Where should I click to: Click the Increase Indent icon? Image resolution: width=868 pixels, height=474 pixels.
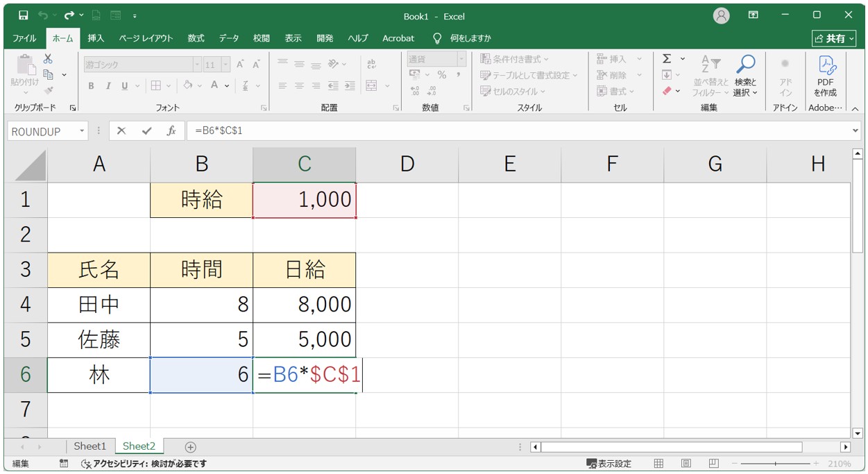[350, 86]
